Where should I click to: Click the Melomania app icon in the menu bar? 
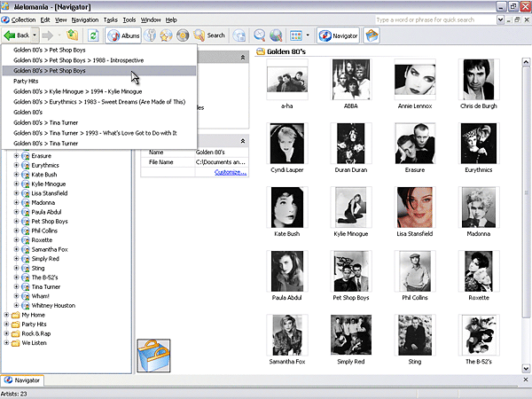(x=5, y=20)
